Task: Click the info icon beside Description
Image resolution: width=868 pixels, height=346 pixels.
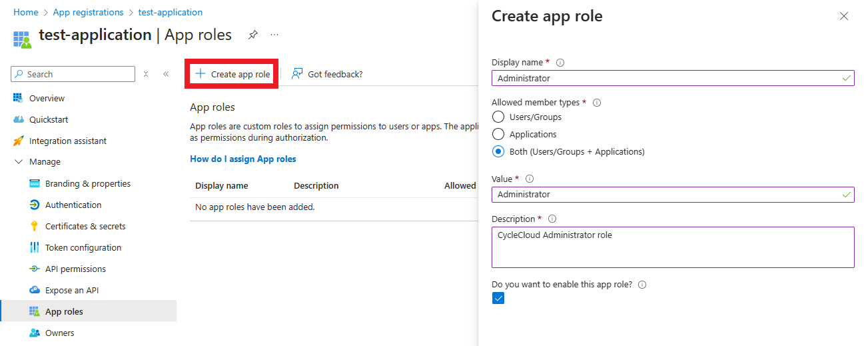Action: 552,219
